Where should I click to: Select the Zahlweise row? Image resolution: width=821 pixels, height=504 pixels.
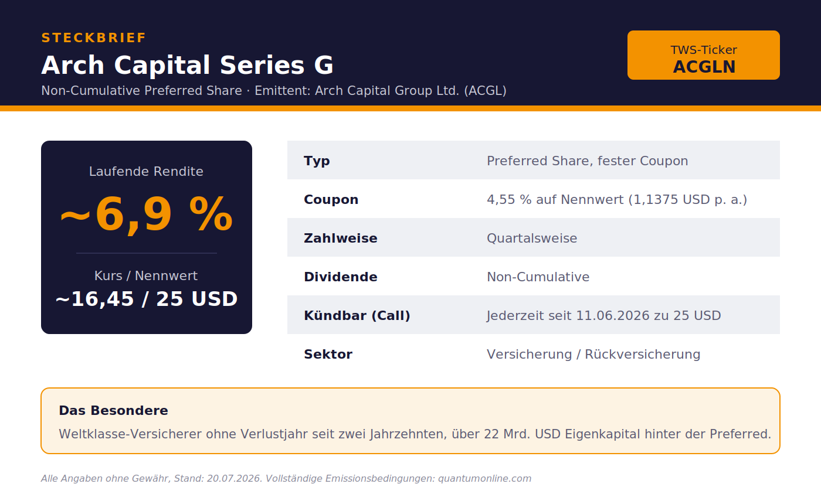tap(534, 237)
